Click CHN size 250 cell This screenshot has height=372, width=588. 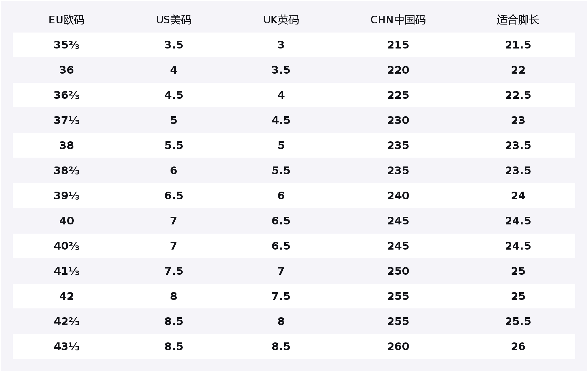click(x=398, y=271)
